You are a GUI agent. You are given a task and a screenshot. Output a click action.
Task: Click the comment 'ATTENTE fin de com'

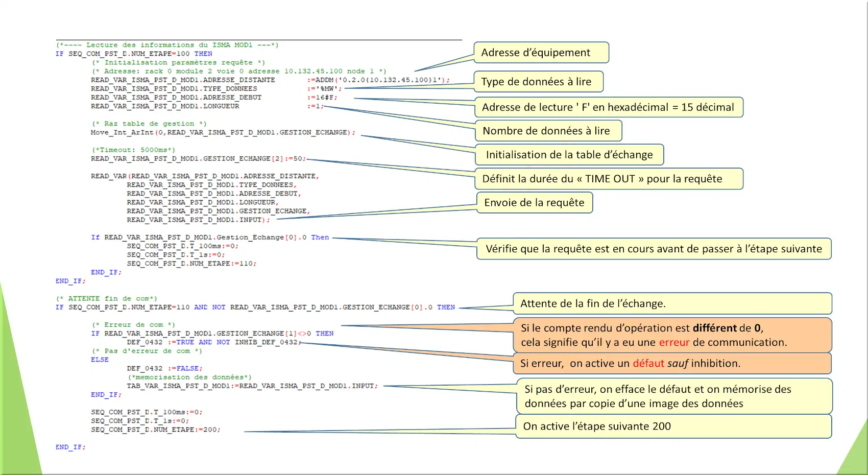[107, 298]
